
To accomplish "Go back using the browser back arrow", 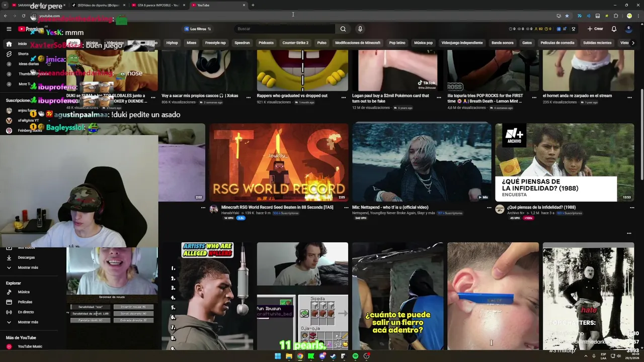I will tap(6, 16).
